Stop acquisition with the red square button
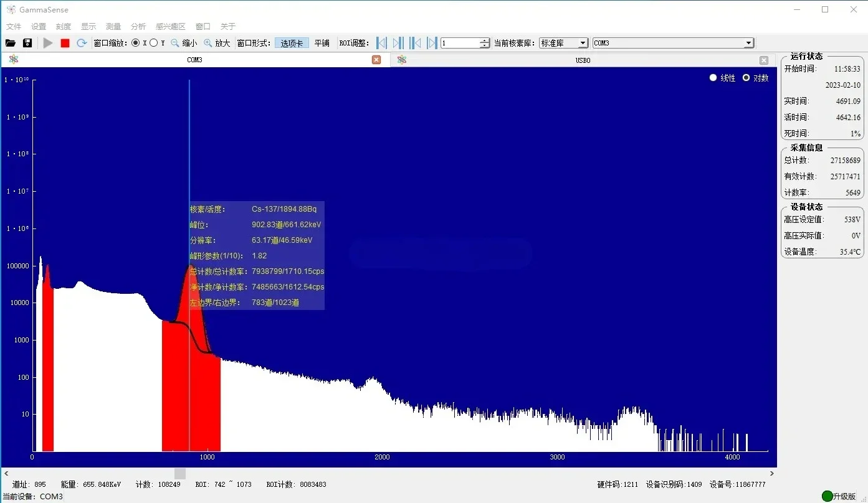Image resolution: width=868 pixels, height=503 pixels. (x=65, y=43)
